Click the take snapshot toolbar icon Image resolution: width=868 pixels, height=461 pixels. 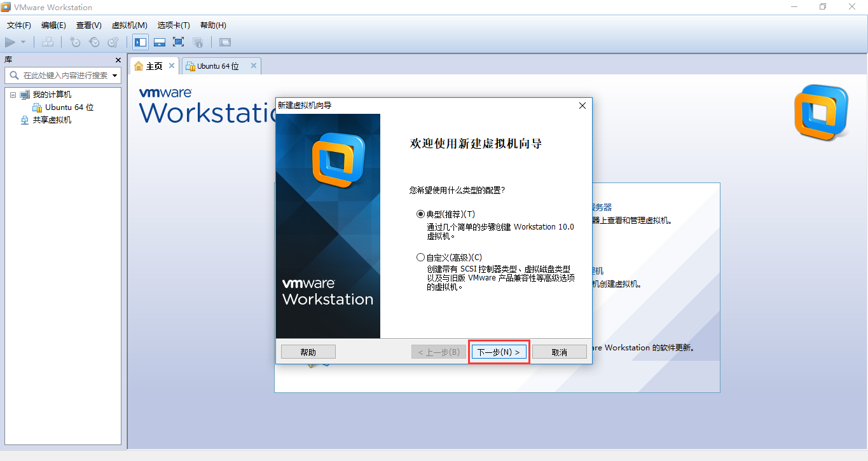tap(75, 42)
